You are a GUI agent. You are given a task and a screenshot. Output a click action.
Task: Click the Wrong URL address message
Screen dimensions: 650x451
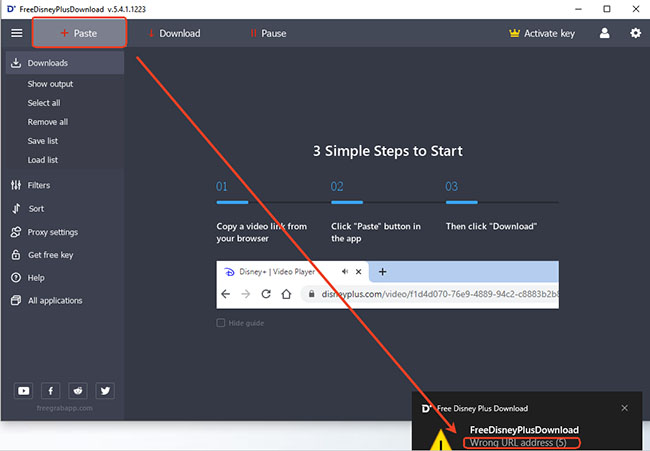(518, 443)
